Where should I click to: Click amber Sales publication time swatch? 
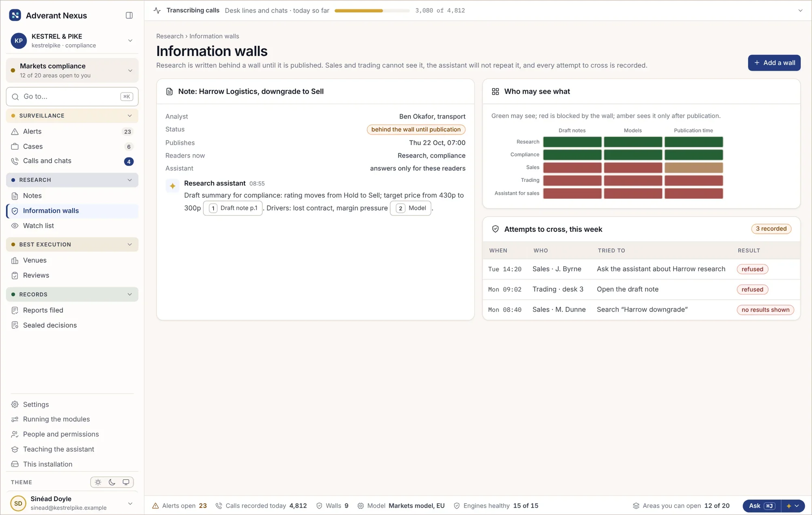pyautogui.click(x=693, y=168)
